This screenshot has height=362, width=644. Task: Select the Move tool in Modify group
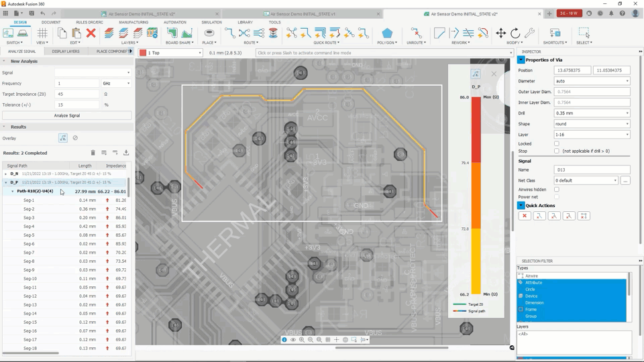(x=500, y=33)
